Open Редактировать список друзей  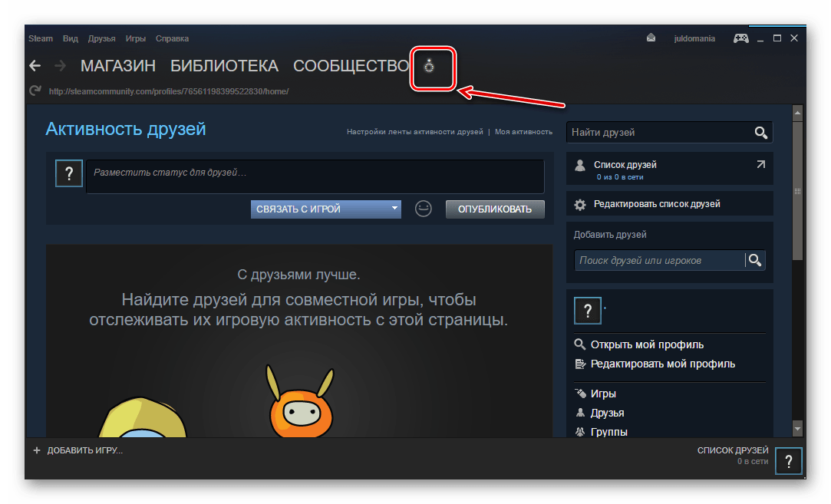click(657, 204)
